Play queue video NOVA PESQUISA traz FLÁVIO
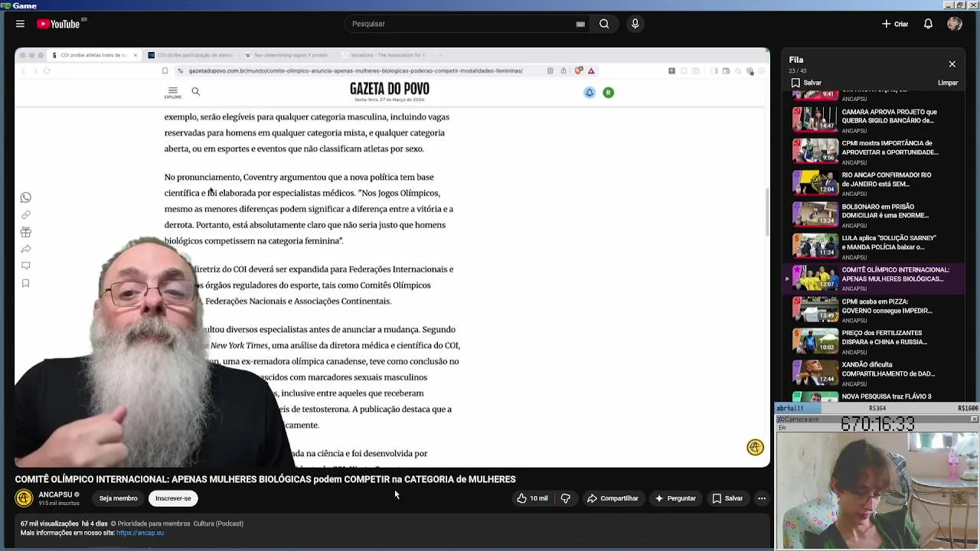Viewport: 980px width, 551px height. (x=873, y=396)
